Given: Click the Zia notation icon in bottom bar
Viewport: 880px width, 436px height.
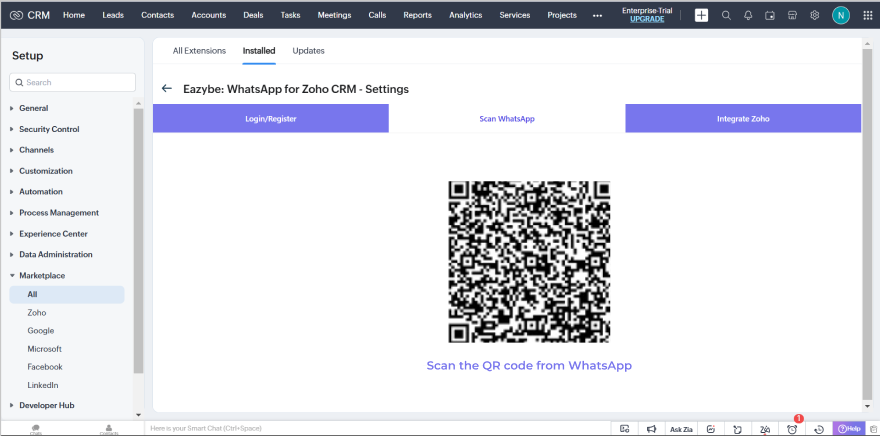Looking at the screenshot, I should [x=765, y=429].
